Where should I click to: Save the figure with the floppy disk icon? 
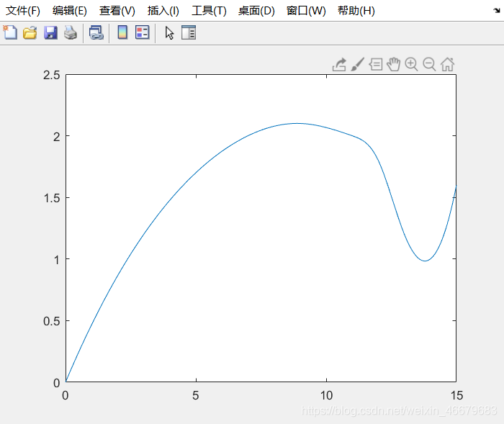click(50, 33)
